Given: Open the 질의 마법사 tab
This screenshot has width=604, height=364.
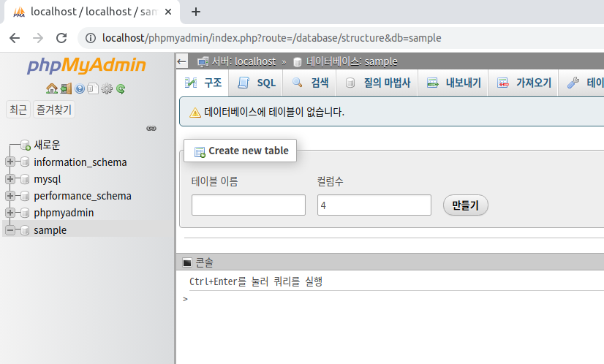Looking at the screenshot, I should click(x=377, y=83).
